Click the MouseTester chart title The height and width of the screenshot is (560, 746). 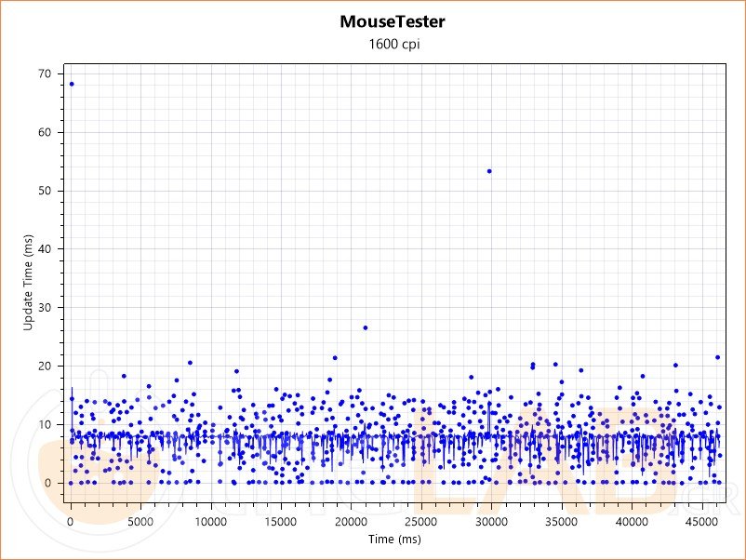coord(393,22)
